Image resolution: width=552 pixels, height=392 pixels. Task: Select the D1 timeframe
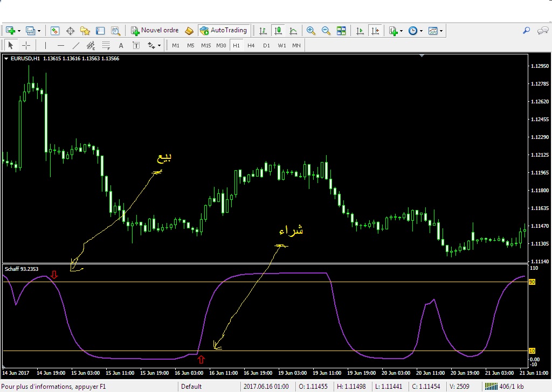(266, 46)
